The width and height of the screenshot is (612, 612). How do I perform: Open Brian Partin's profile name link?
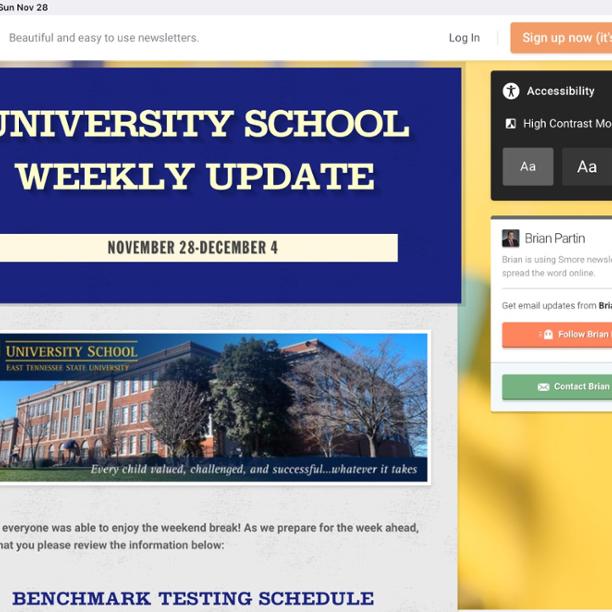click(555, 238)
